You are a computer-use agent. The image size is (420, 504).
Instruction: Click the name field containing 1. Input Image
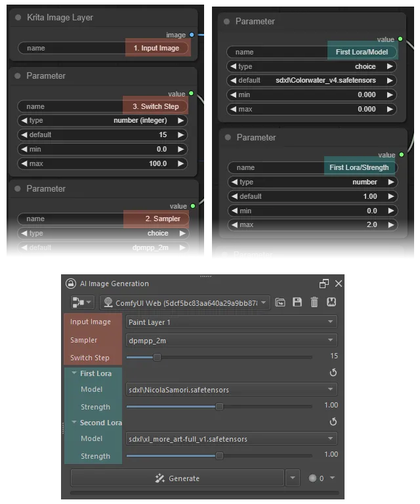click(x=104, y=48)
